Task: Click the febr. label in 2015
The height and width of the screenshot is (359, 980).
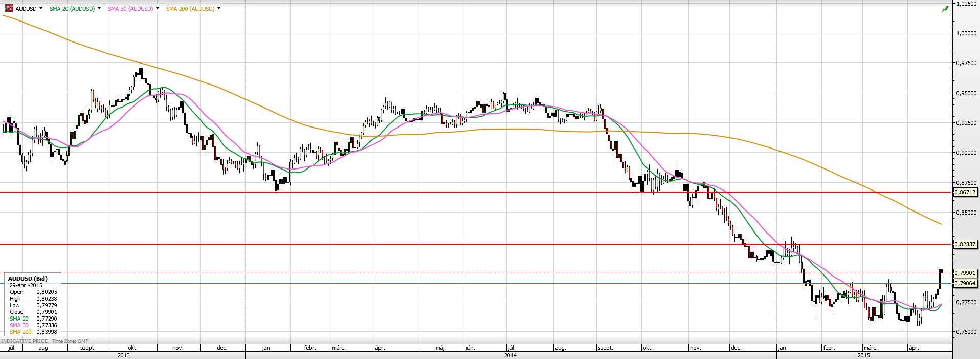Action: coord(829,348)
